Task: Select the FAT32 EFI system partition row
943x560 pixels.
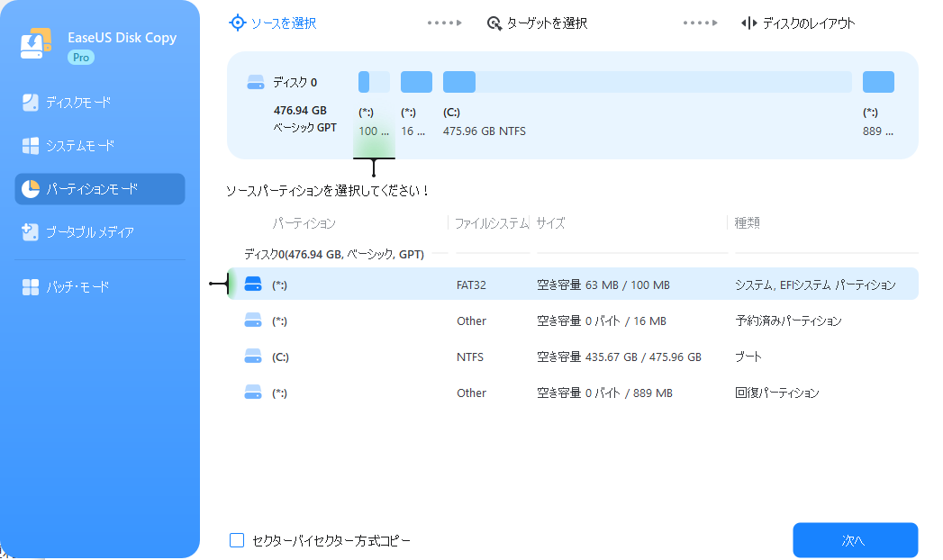Action: tap(573, 285)
